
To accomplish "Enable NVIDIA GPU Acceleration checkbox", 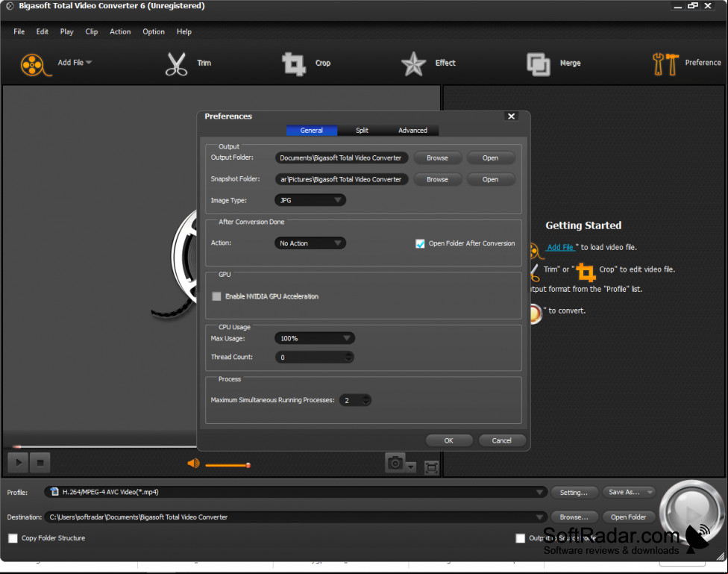I will (216, 296).
